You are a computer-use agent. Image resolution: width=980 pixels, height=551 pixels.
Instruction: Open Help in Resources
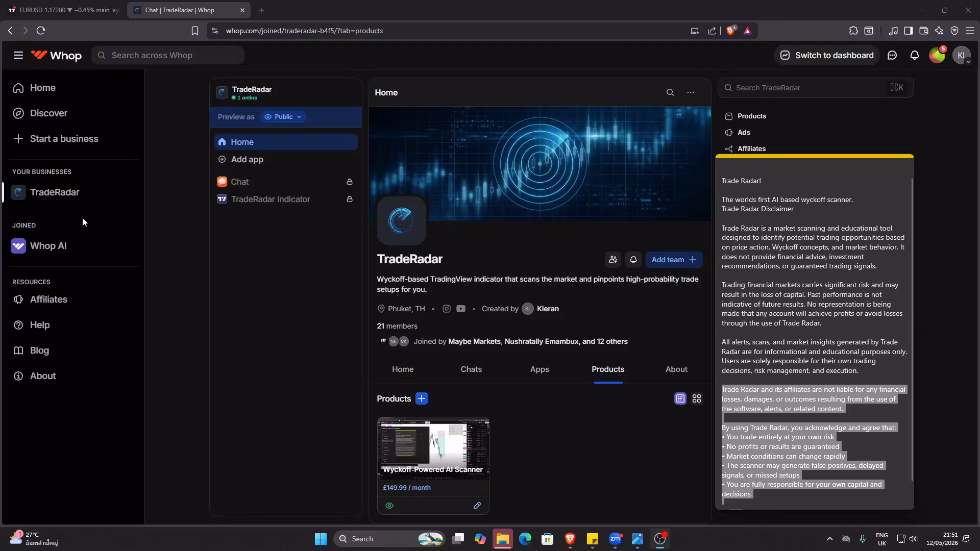(73, 325)
